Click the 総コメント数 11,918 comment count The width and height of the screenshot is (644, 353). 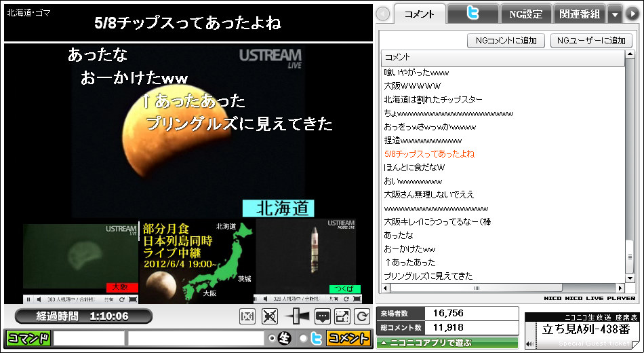pos(447,328)
